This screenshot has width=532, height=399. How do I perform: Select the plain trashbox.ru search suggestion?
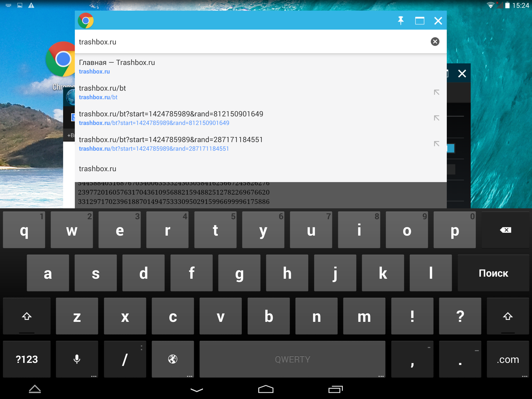[261, 169]
